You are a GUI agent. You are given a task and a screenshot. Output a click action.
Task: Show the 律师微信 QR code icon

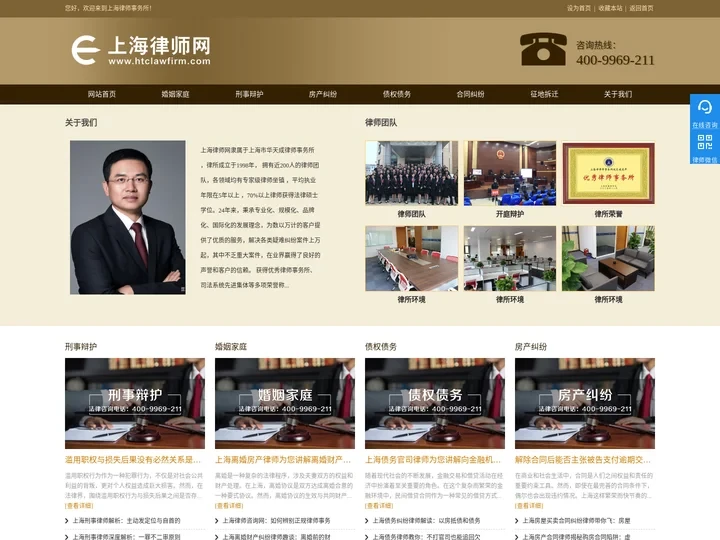click(704, 142)
